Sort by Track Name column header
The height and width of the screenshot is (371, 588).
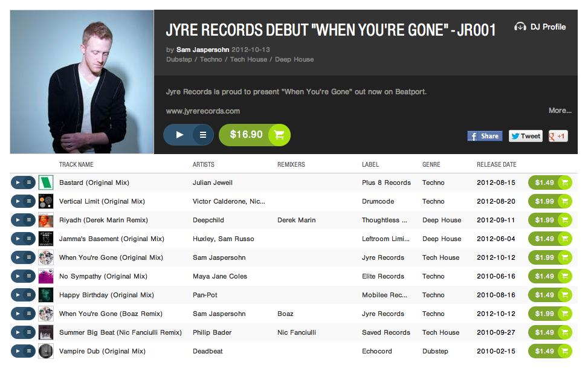pyautogui.click(x=76, y=164)
